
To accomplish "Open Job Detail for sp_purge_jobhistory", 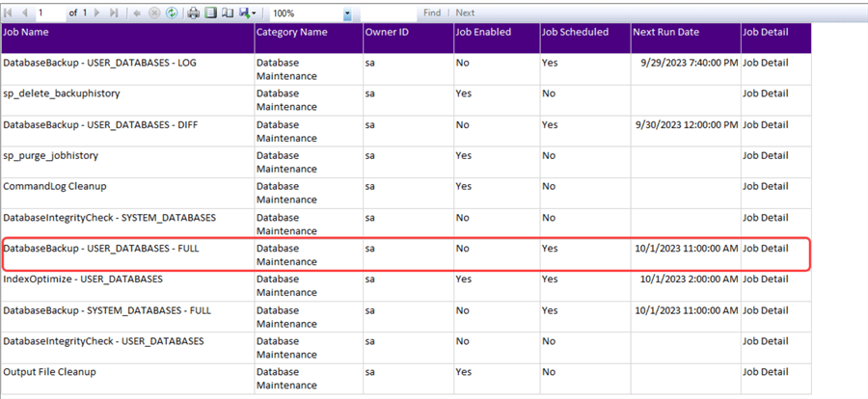I will coord(765,155).
